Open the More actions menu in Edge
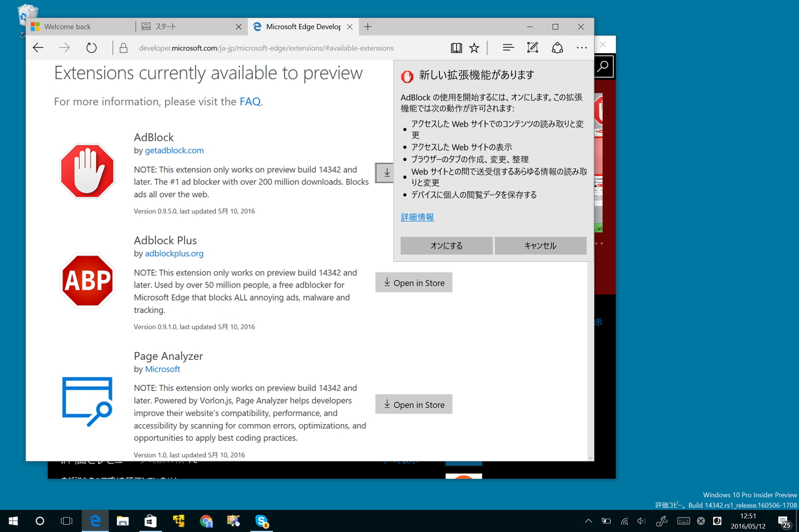 (x=581, y=47)
